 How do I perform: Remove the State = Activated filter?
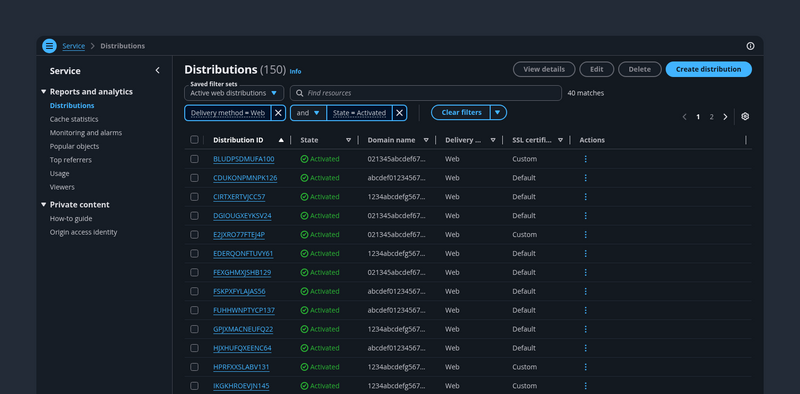tap(399, 113)
